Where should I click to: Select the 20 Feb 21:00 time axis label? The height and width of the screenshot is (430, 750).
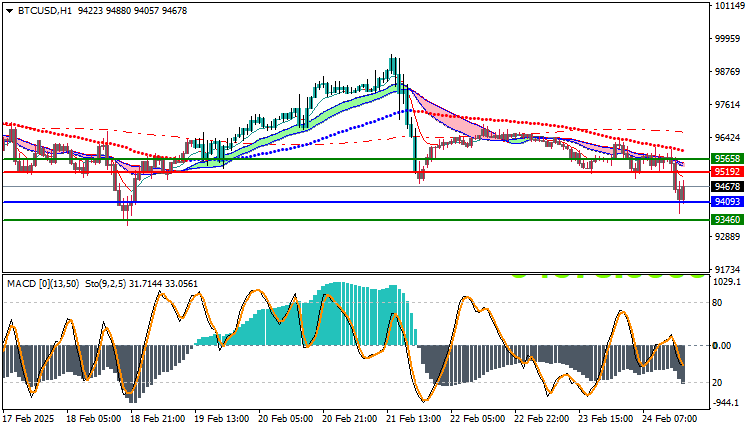pyautogui.click(x=350, y=419)
